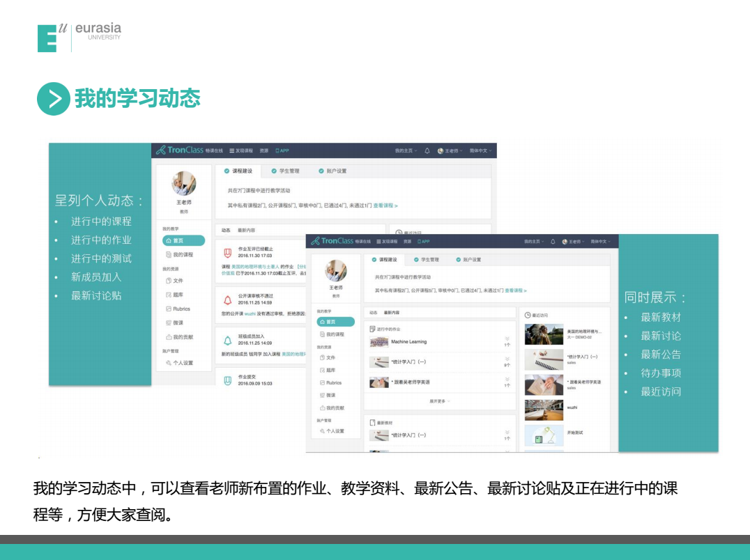Switch to 学生管理 tab in front window

426,260
